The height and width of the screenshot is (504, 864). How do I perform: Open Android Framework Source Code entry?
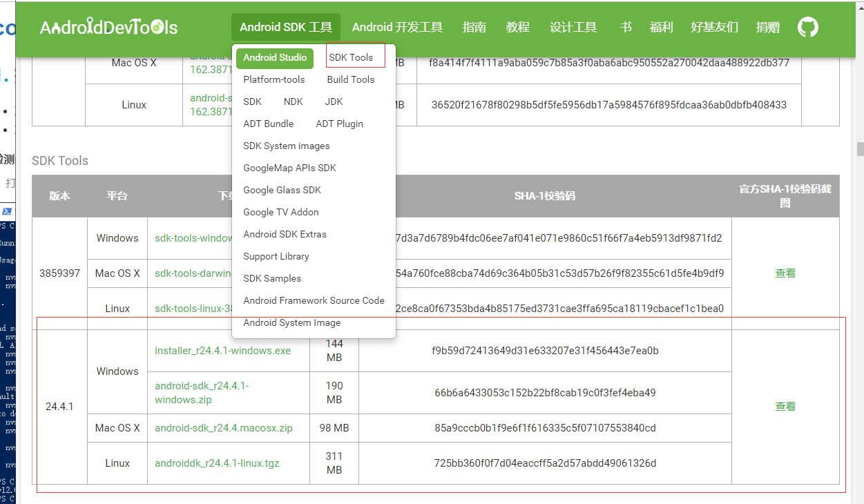tap(314, 301)
